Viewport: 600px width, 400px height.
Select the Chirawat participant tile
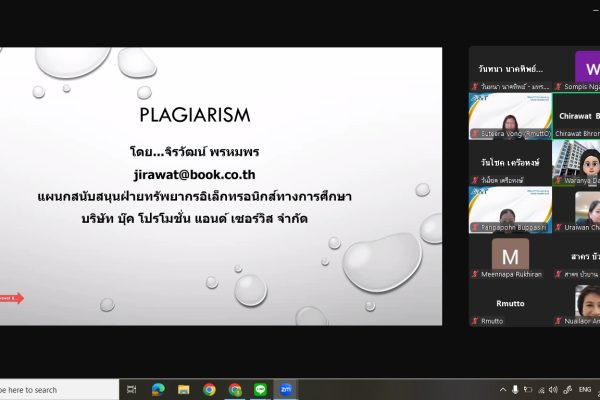[x=576, y=116]
